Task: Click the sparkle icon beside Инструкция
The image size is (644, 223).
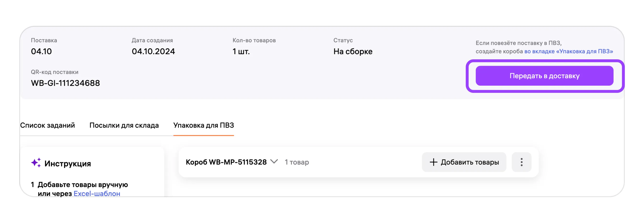Action: click(36, 162)
